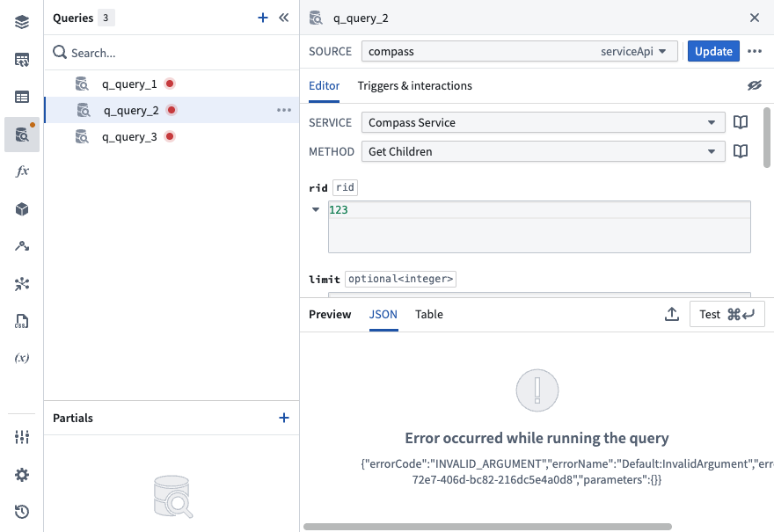
Task: Select q_query_3 in the queries list
Action: (x=172, y=136)
